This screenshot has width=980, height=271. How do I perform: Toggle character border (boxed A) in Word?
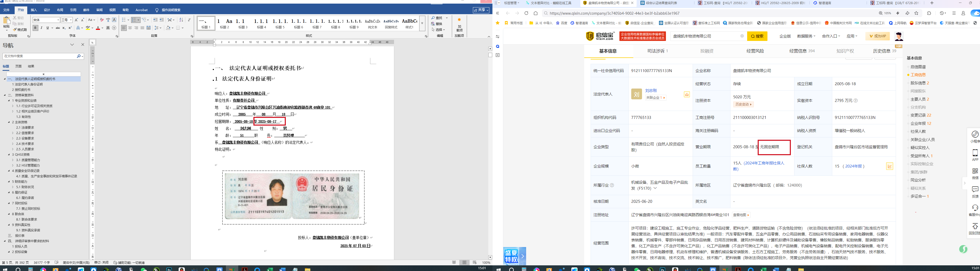click(x=114, y=20)
